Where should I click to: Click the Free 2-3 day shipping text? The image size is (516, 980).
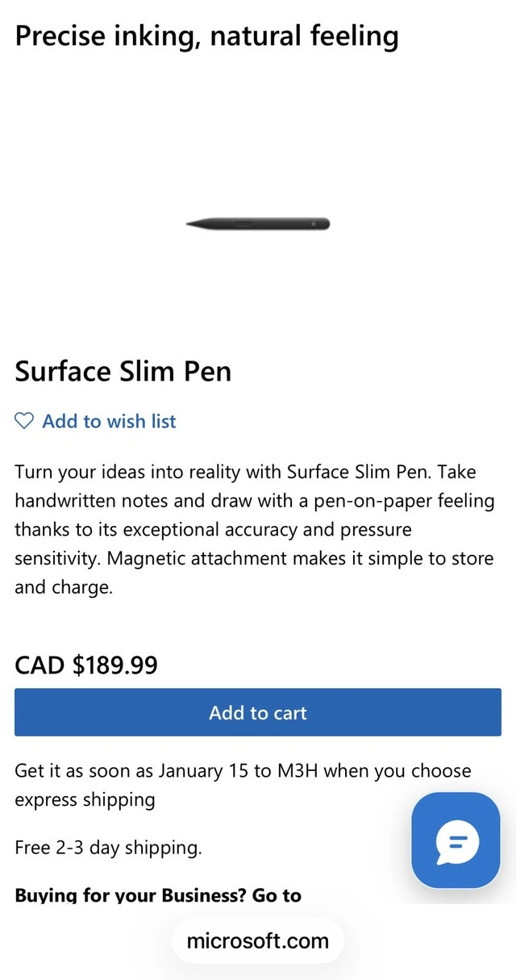(108, 848)
